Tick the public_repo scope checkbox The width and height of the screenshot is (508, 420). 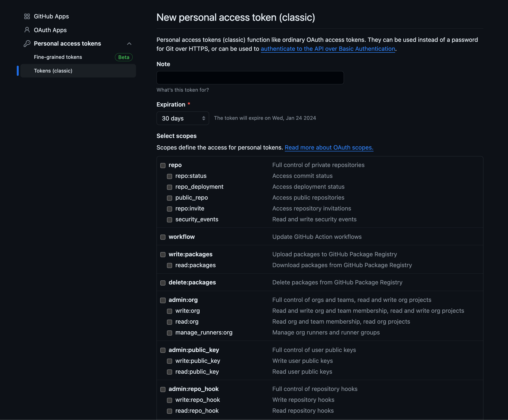point(170,198)
